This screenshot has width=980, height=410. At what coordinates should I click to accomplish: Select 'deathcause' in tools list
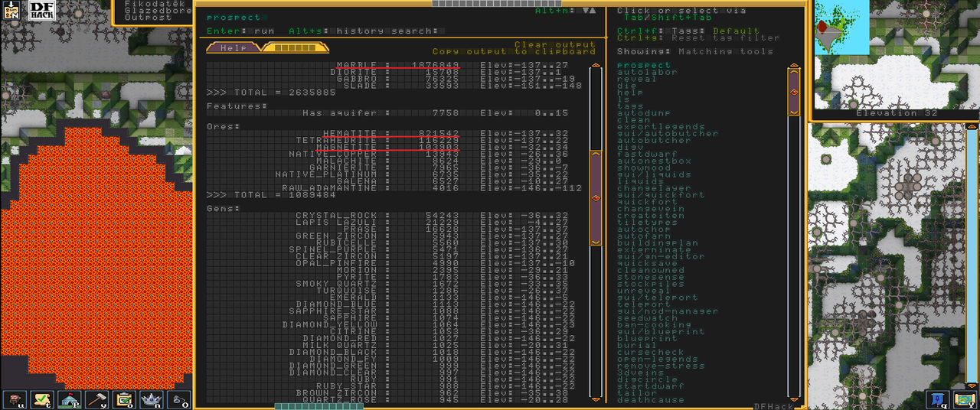pyautogui.click(x=651, y=401)
